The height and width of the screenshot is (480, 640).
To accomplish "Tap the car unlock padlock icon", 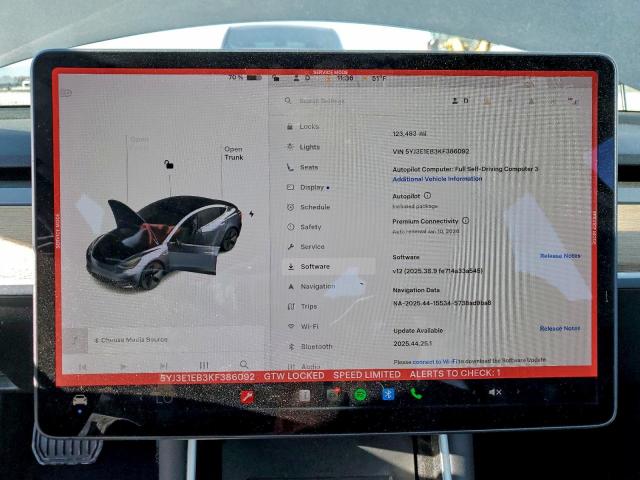I will [x=169, y=164].
